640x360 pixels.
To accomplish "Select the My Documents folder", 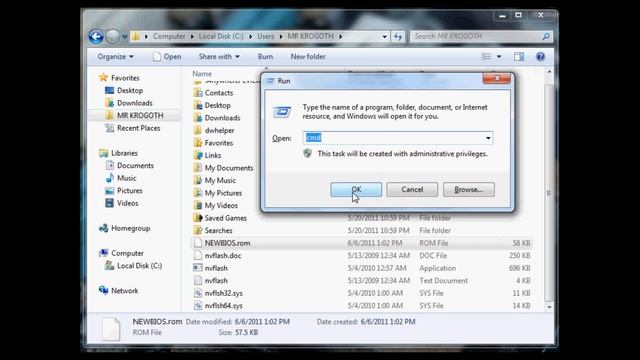I will 229,168.
